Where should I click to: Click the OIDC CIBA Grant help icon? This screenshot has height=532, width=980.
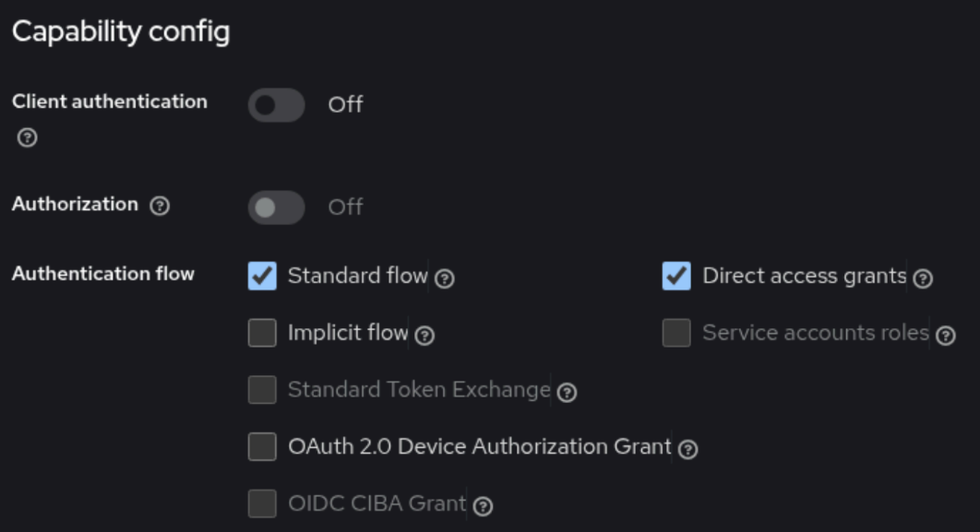click(x=483, y=506)
